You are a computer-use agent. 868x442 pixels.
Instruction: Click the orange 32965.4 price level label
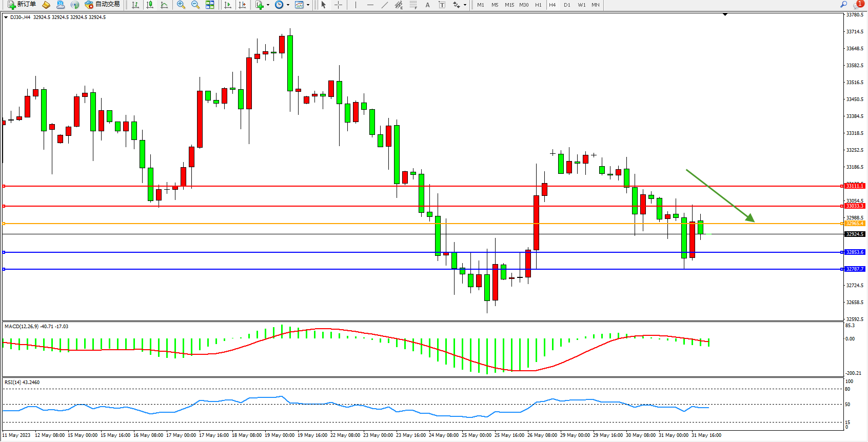855,224
